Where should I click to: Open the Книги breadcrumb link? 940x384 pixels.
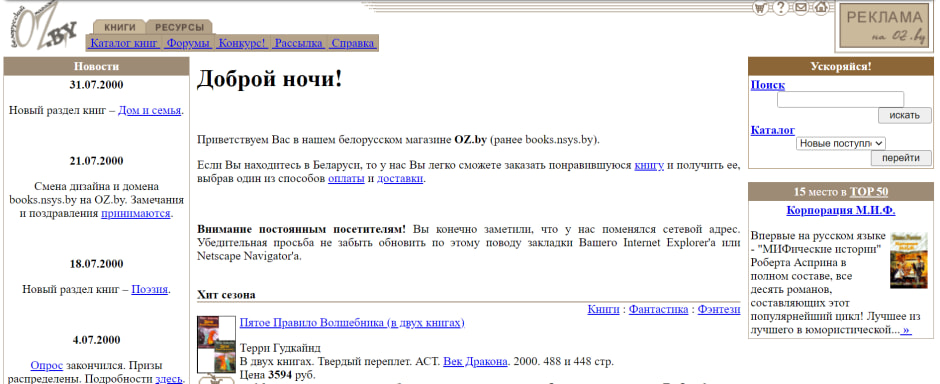603,309
